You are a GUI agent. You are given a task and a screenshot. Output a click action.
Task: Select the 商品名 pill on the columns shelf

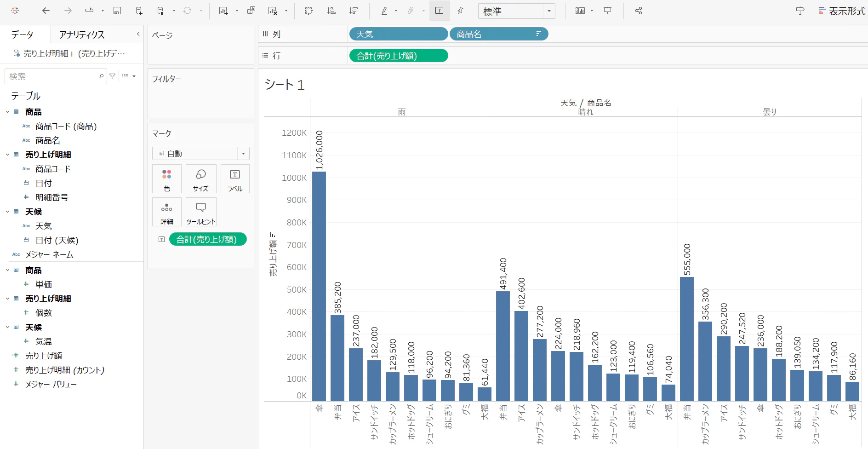click(x=499, y=34)
